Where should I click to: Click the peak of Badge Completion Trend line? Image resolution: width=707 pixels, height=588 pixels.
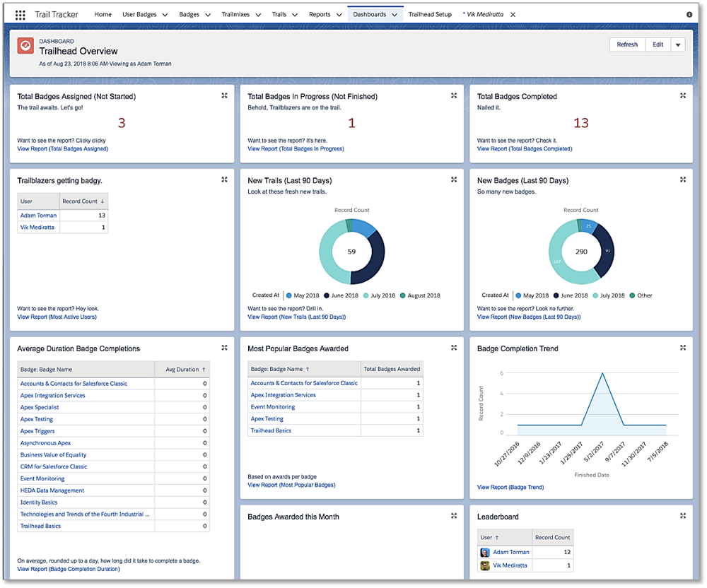602,373
